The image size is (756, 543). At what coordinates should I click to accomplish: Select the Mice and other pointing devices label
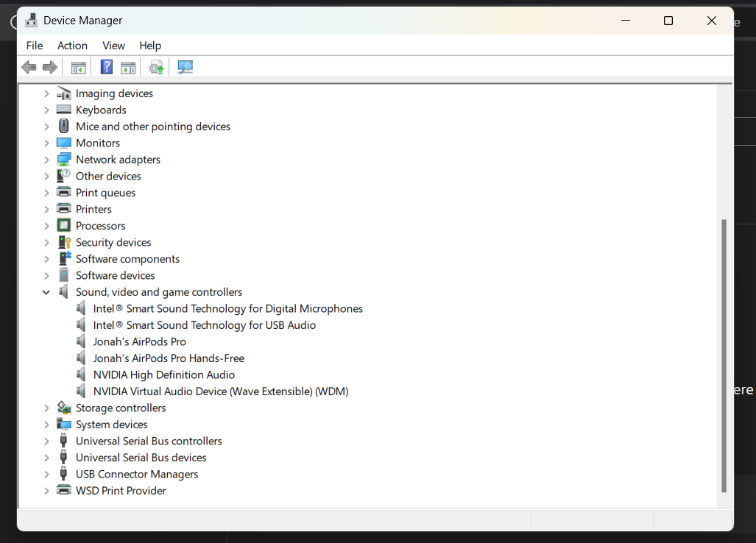(153, 127)
